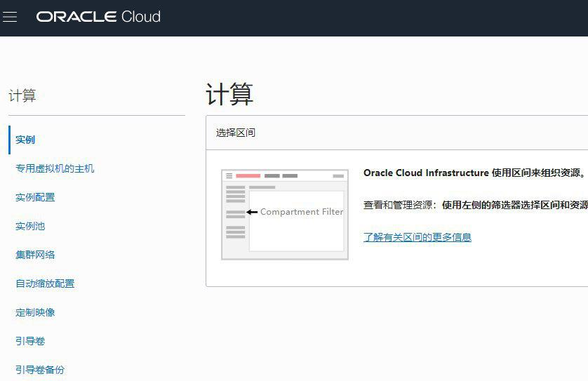Screen dimensions: 588x381
Task: Click 引导卷 in the sidebar
Action: 30,341
